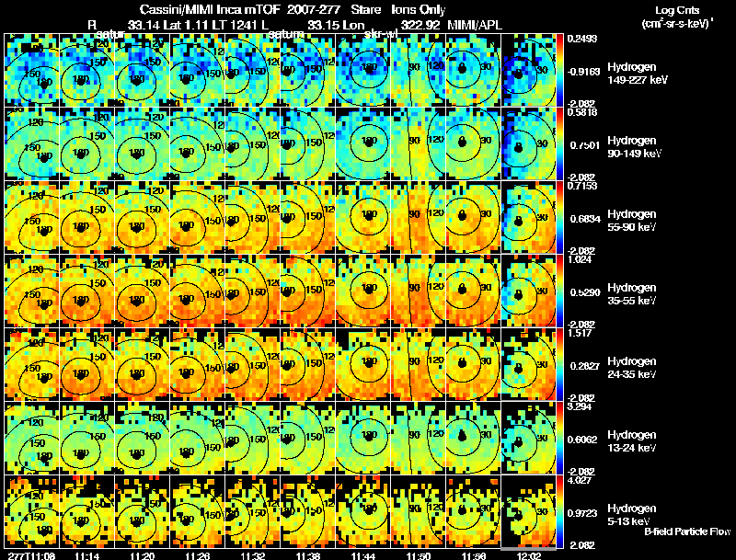Click the Hydrogen 55-90 keV row label
This screenshot has width=736, height=560.
click(x=631, y=221)
